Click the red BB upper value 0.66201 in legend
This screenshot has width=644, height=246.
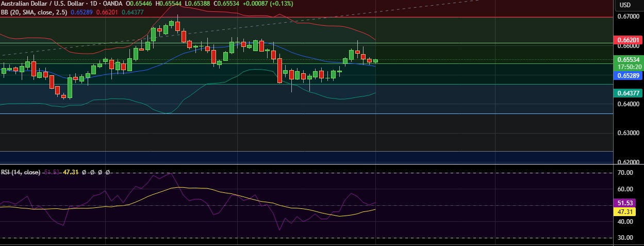107,11
